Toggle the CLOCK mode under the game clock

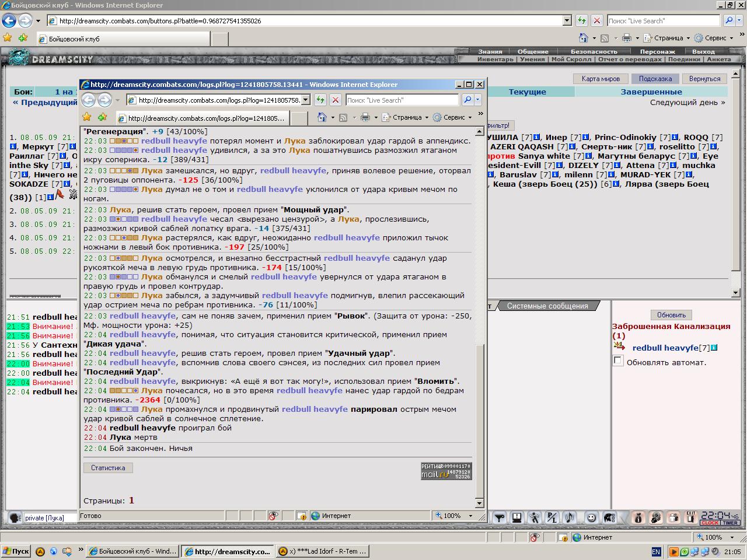710,523
